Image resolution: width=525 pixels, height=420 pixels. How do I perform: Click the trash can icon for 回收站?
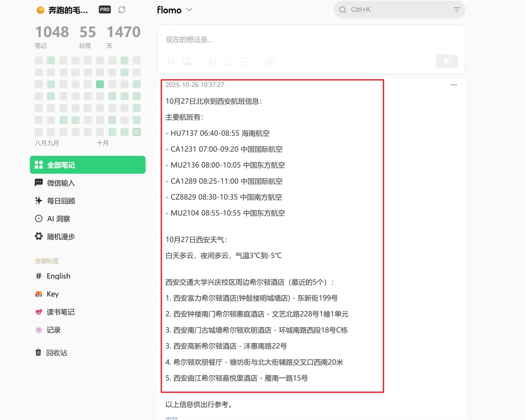(x=38, y=352)
